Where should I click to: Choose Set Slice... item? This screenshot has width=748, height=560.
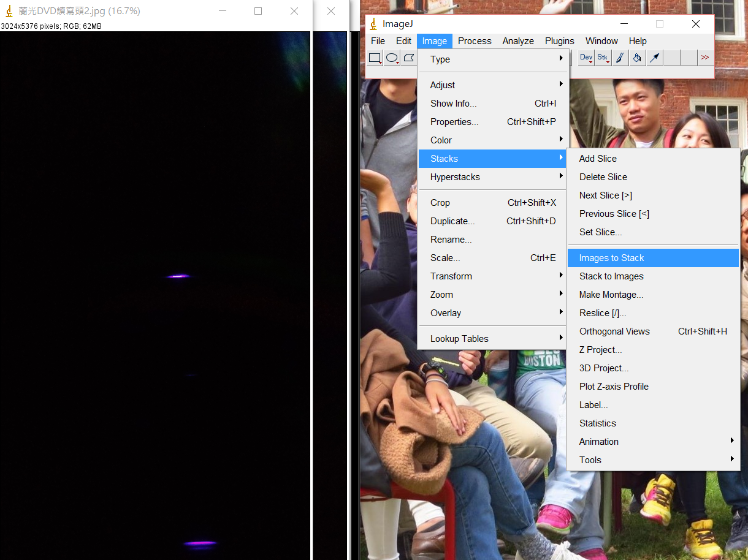click(654, 232)
